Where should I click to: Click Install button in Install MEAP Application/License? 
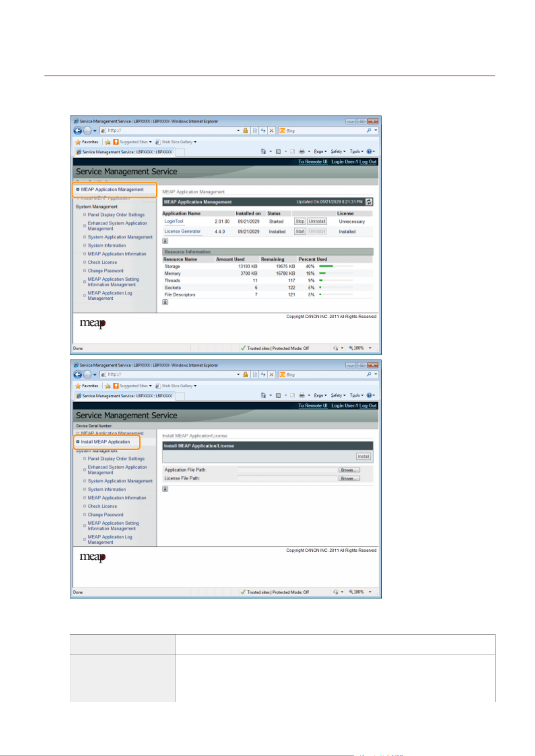[363, 456]
